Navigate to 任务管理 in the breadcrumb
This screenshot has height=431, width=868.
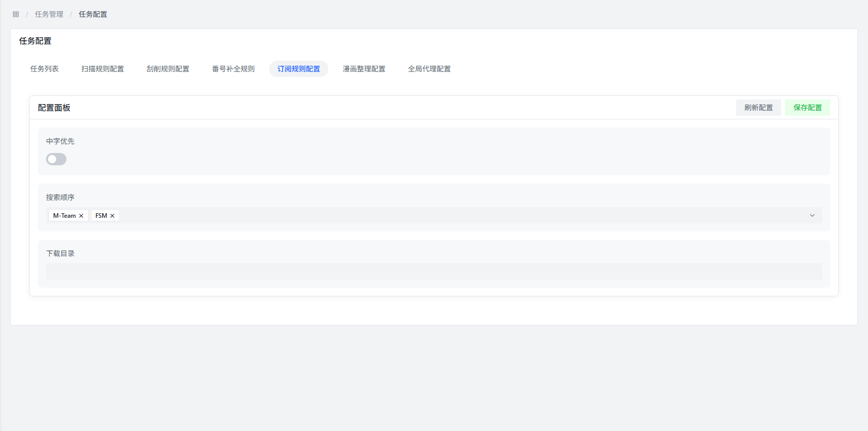click(x=49, y=14)
